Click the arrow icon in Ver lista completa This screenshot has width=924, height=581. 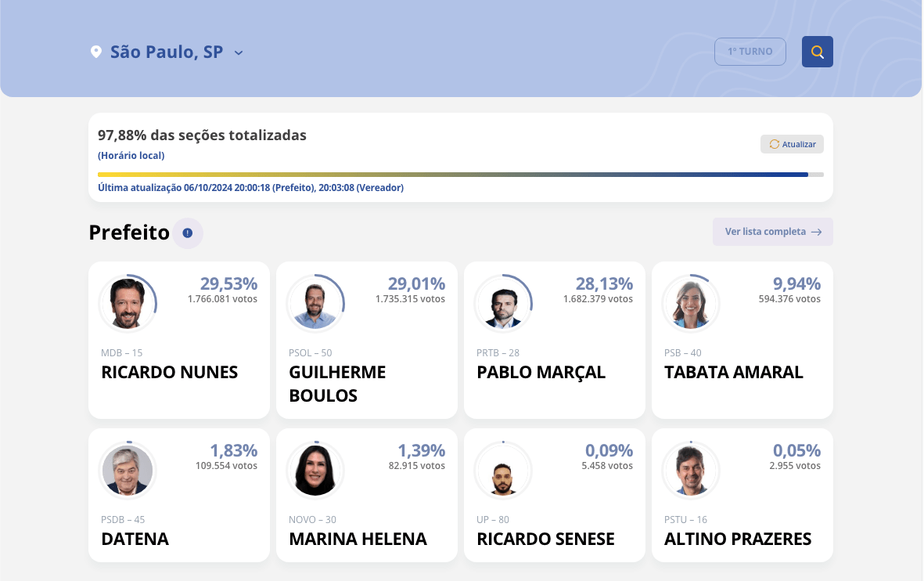coord(816,232)
